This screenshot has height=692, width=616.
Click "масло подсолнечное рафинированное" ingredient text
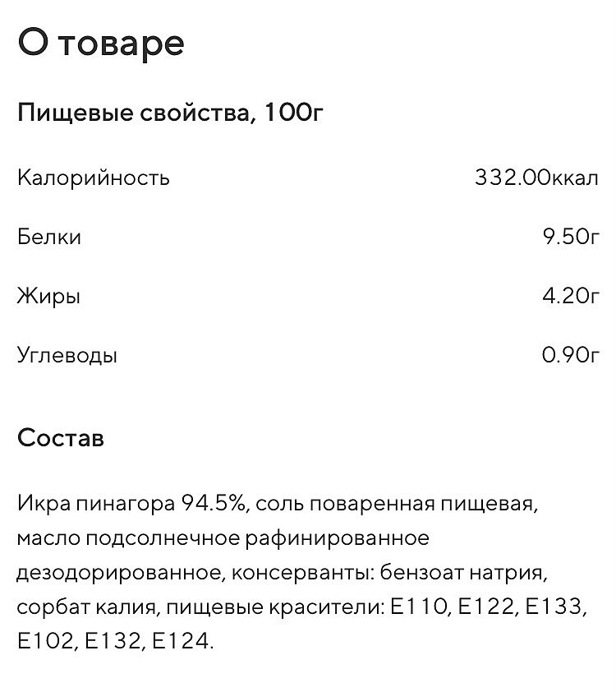click(223, 538)
